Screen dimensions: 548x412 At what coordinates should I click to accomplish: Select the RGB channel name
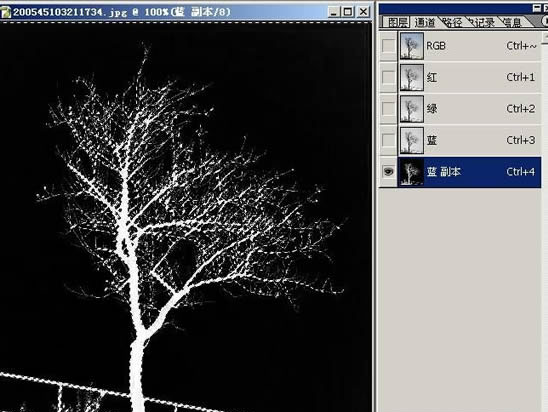point(436,46)
